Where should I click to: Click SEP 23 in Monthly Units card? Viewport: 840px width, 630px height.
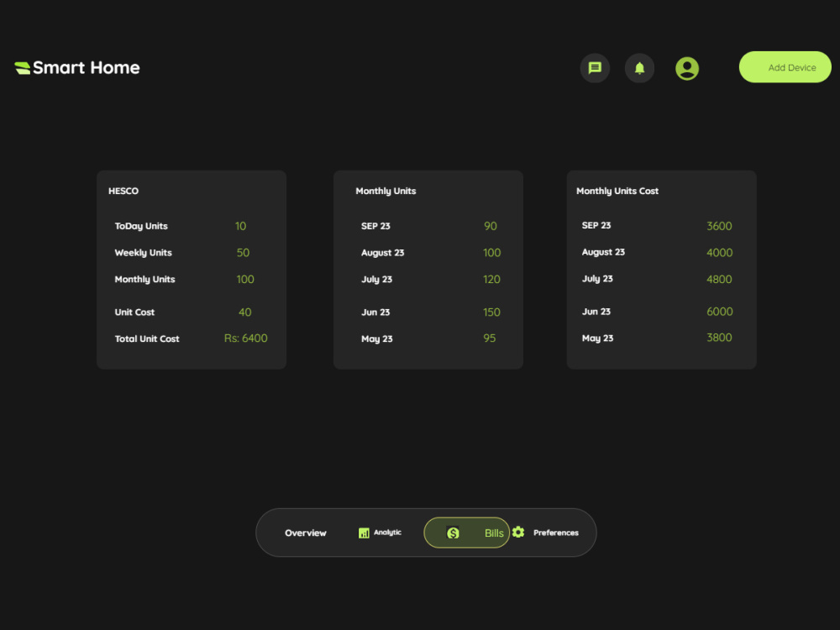pyautogui.click(x=375, y=226)
